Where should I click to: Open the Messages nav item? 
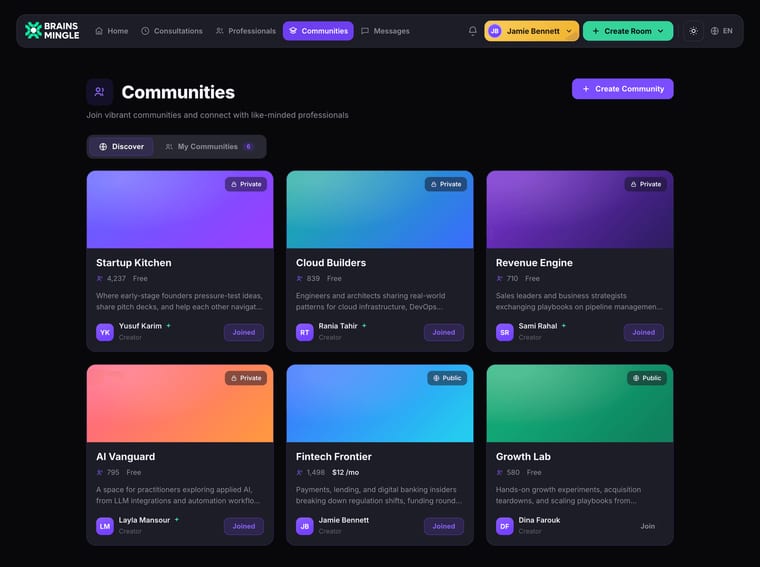(386, 31)
